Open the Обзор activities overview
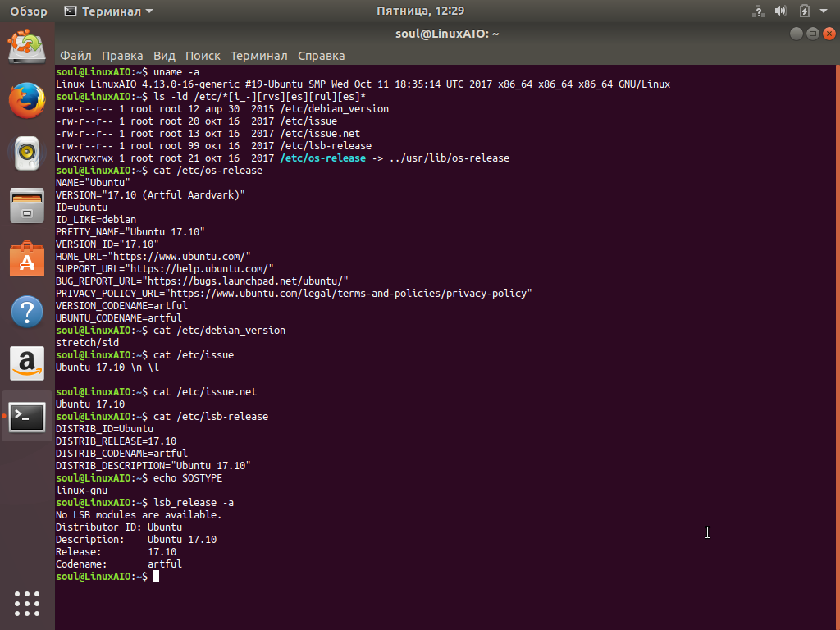The width and height of the screenshot is (840, 630). pos(29,11)
